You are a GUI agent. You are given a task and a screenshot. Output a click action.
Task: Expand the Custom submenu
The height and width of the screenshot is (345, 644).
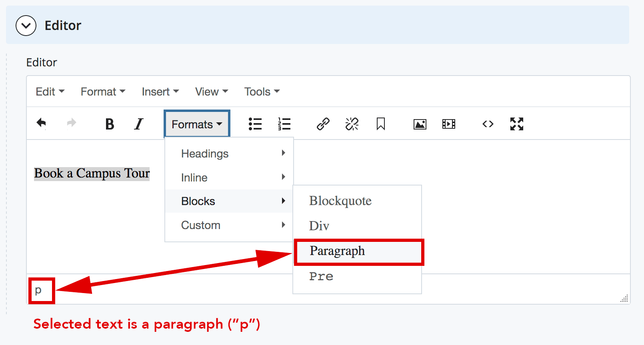pyautogui.click(x=229, y=225)
